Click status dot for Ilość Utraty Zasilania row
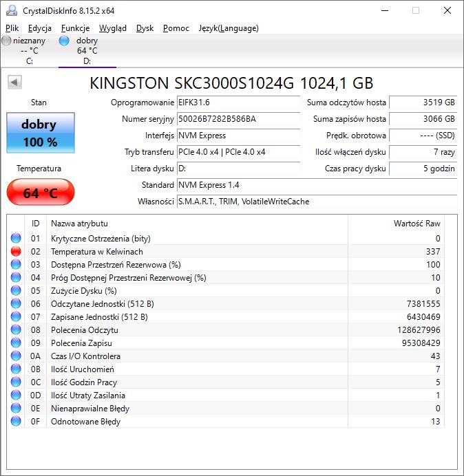Viewport: 464px width, 476px height. [x=16, y=395]
